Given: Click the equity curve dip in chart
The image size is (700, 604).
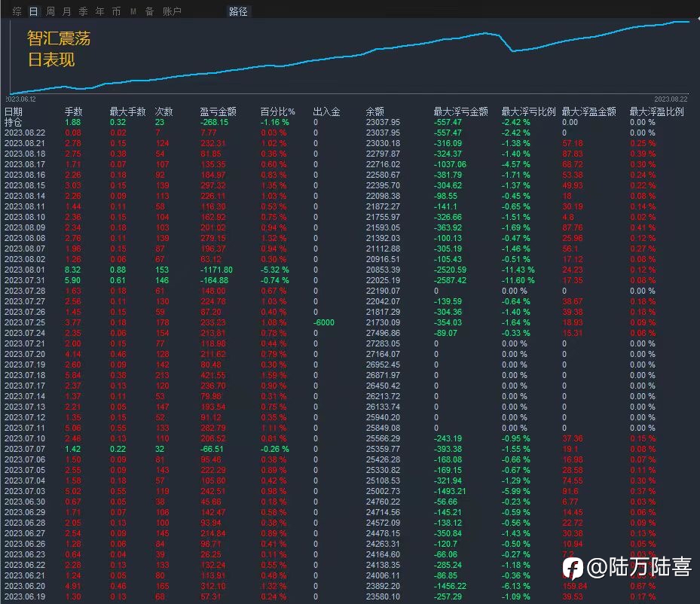Looking at the screenshot, I should pos(512,50).
